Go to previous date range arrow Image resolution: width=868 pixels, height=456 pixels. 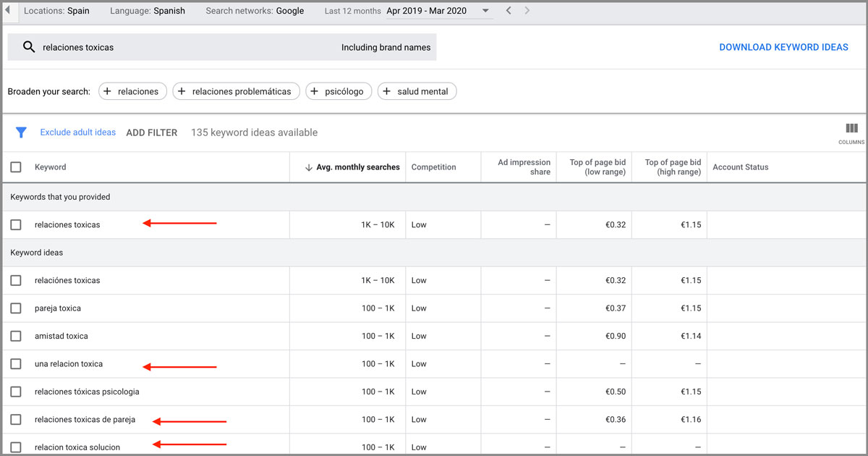click(509, 11)
